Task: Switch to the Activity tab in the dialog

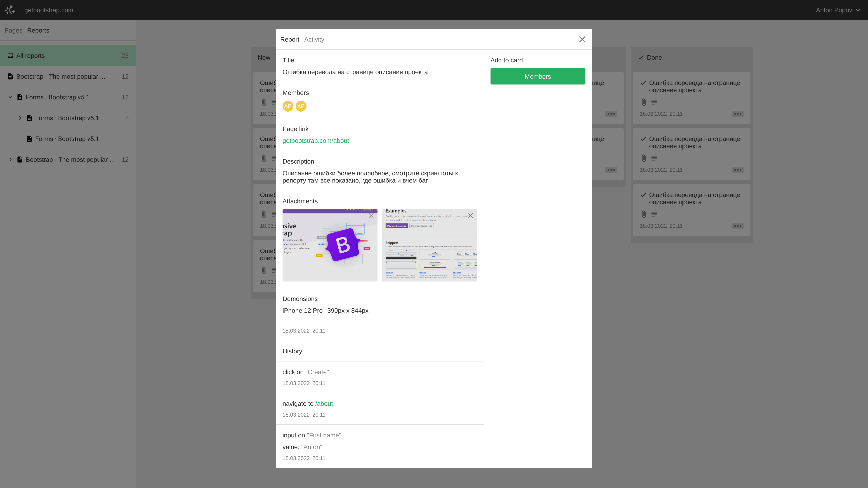Action: 314,39
